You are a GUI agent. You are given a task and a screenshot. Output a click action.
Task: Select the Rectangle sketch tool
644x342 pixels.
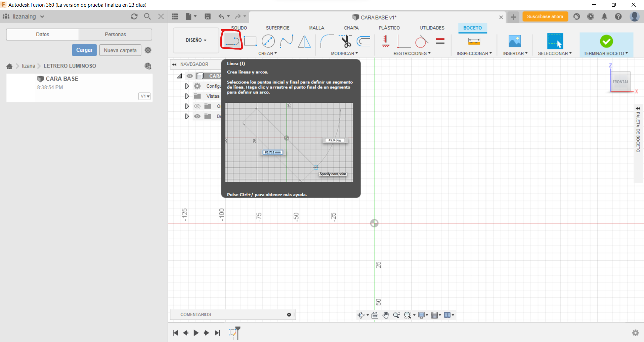(250, 41)
